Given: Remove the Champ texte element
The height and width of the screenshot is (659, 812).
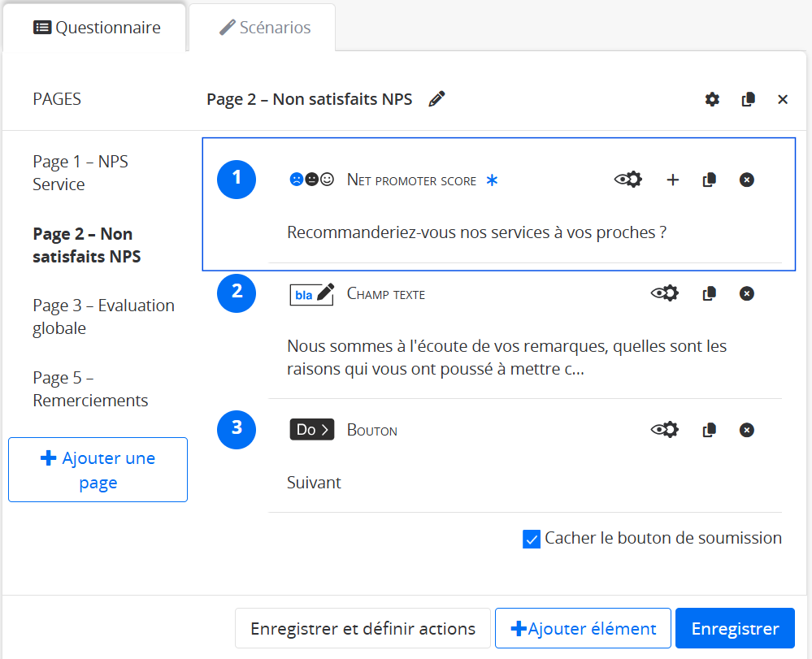Looking at the screenshot, I should [746, 293].
